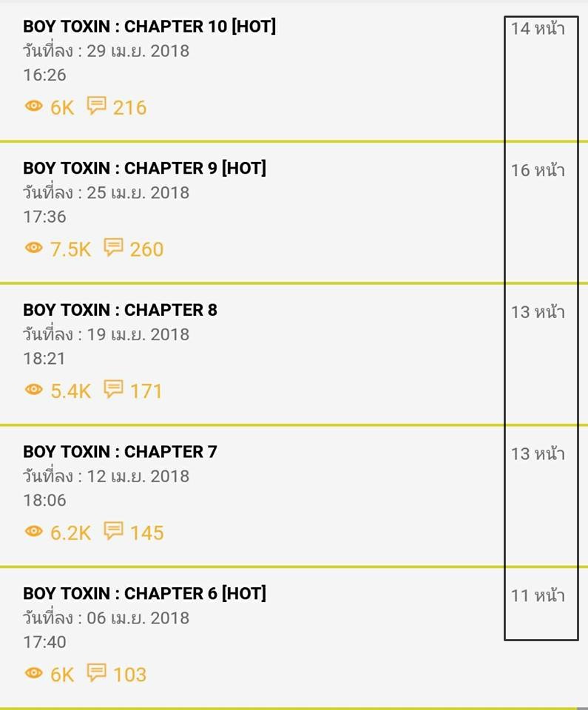This screenshot has width=588, height=710.
Task: Click the eye views icon for Chapter 8
Action: click(x=33, y=390)
